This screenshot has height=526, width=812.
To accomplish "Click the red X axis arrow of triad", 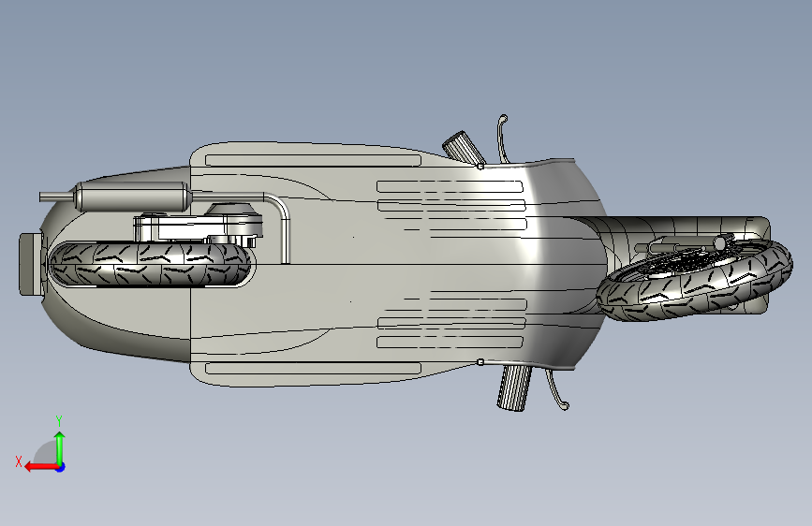I will click(40, 467).
